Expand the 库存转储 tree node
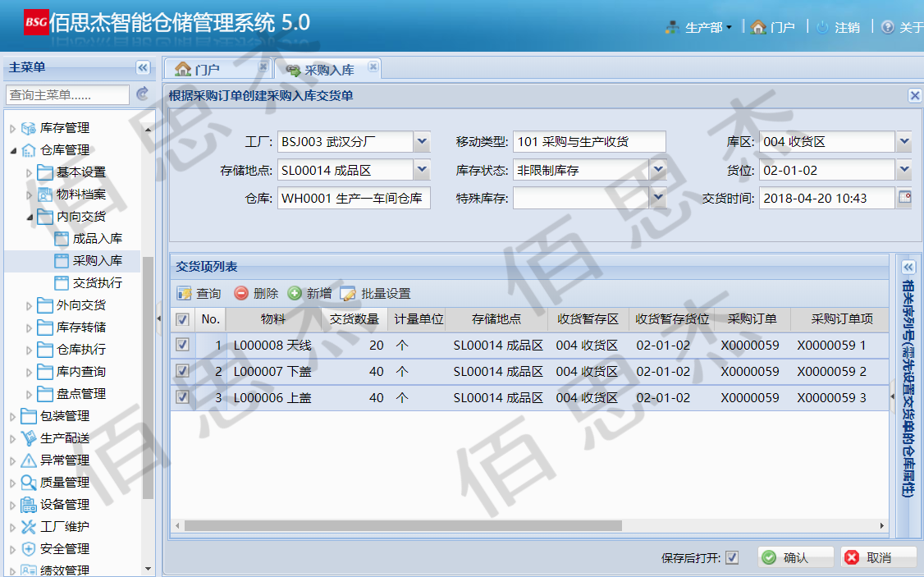The image size is (924, 577). tap(29, 328)
